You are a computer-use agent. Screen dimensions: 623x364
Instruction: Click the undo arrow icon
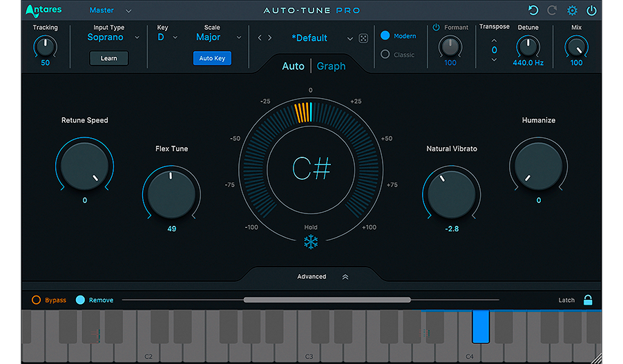[x=533, y=10]
